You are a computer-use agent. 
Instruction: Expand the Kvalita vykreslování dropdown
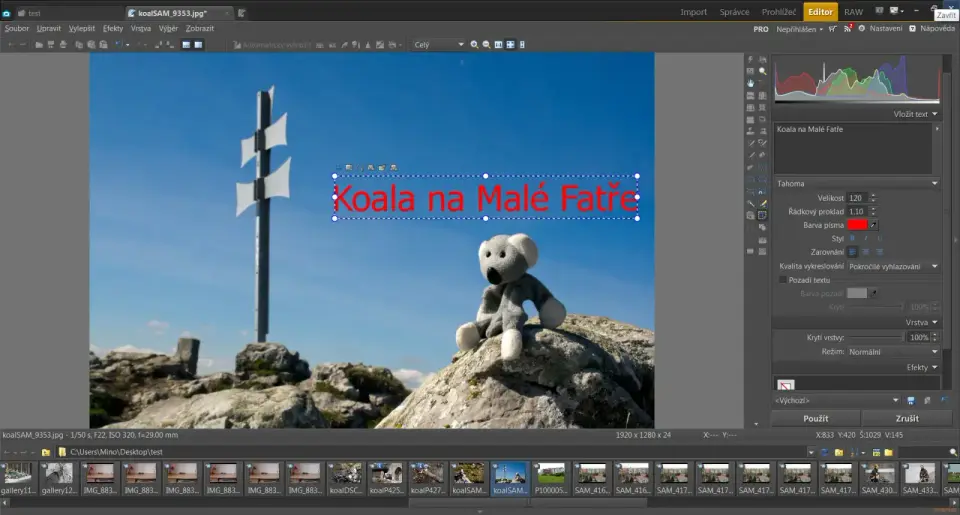[x=893, y=267]
